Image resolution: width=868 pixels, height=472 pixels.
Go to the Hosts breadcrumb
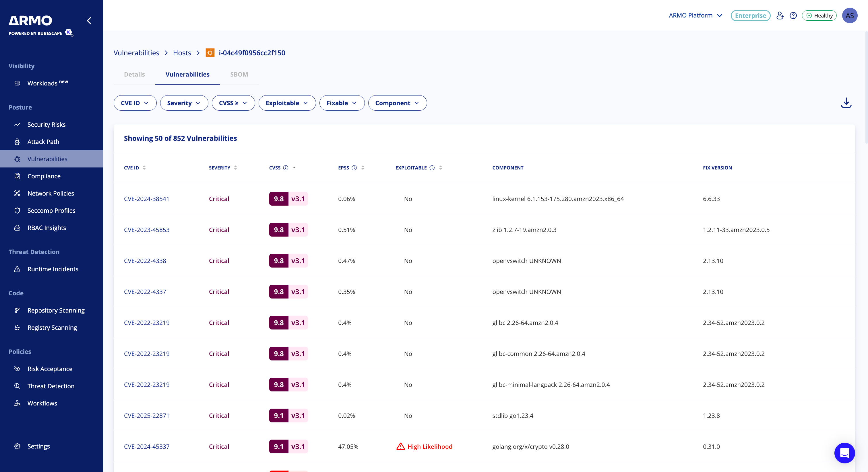182,53
